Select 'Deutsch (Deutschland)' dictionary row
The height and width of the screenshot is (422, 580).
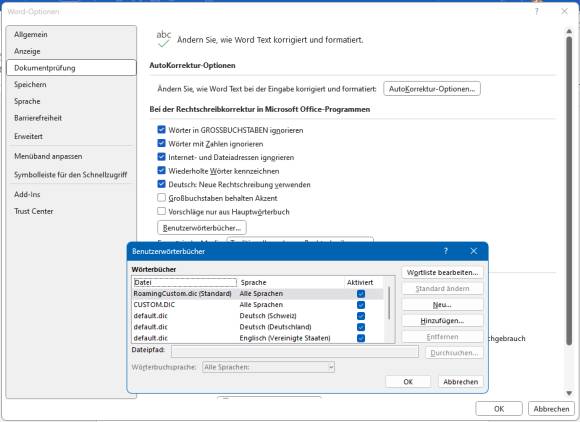(257, 327)
